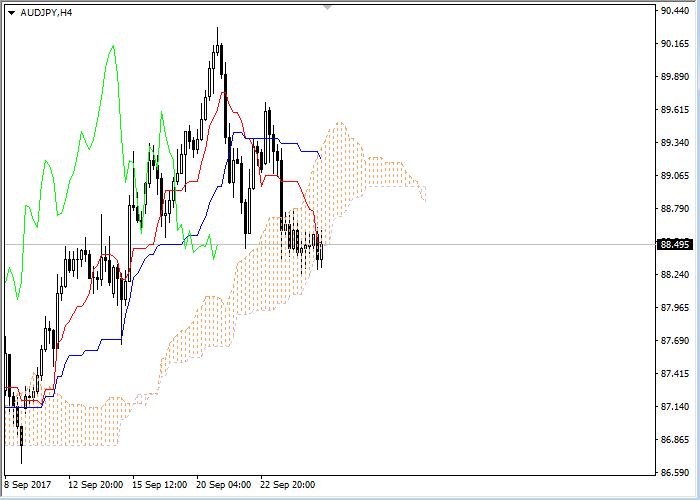Click the 87.140 price scale label
This screenshot has width=700, height=500.
[x=675, y=407]
